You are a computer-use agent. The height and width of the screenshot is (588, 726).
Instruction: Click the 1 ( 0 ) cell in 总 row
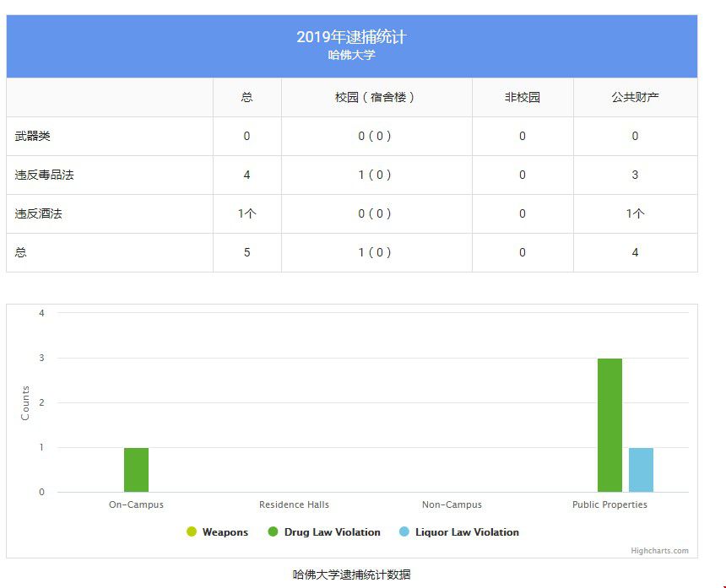tap(375, 252)
